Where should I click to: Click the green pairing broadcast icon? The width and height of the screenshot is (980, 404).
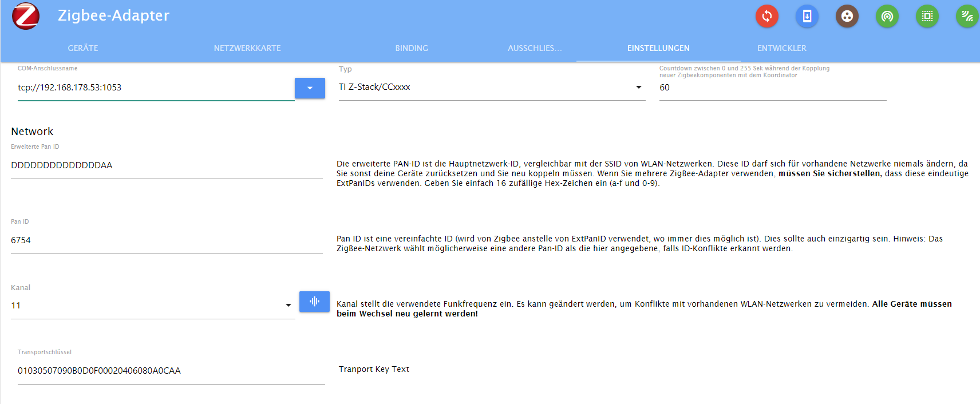[887, 16]
